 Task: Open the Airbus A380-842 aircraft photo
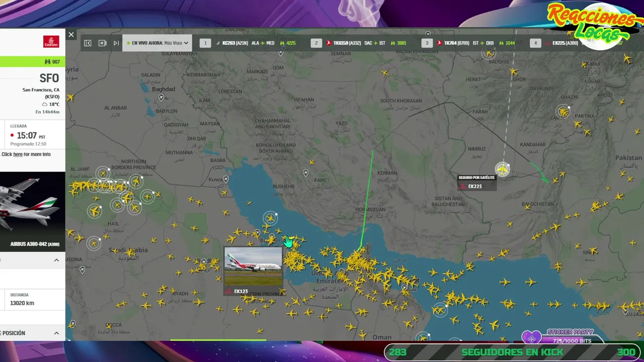click(x=33, y=211)
